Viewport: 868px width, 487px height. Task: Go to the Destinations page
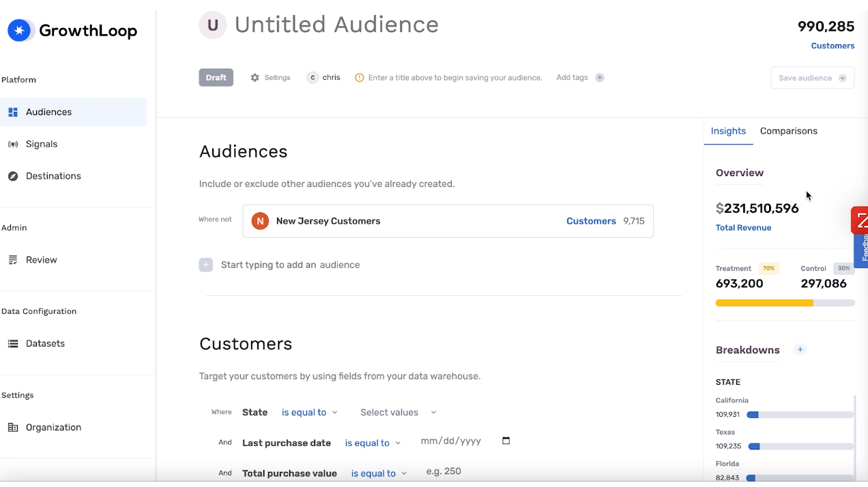53,176
